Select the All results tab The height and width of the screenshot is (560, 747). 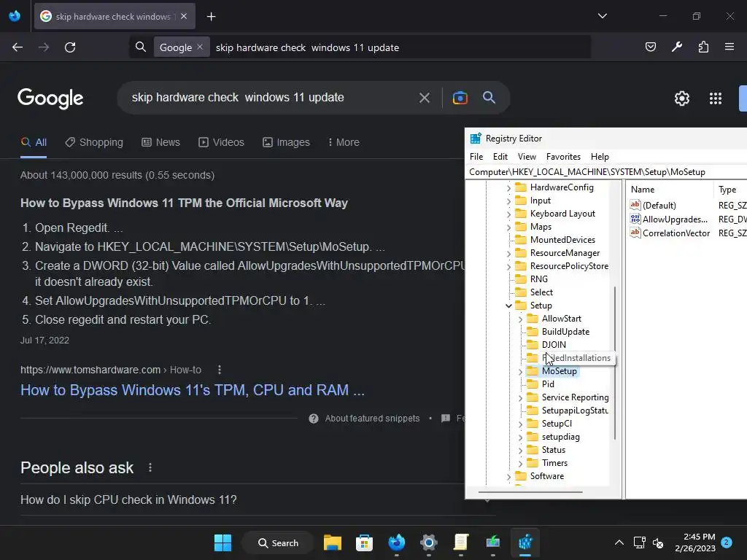coord(34,142)
